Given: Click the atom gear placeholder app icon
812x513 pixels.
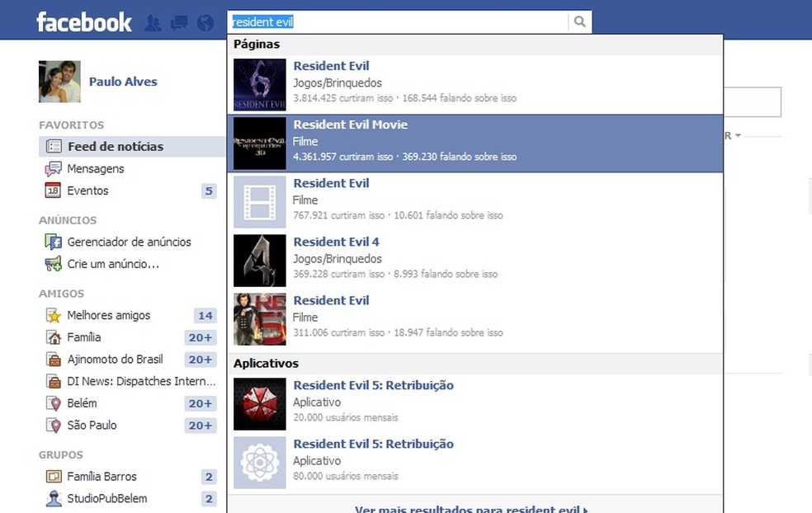Looking at the screenshot, I should (259, 462).
